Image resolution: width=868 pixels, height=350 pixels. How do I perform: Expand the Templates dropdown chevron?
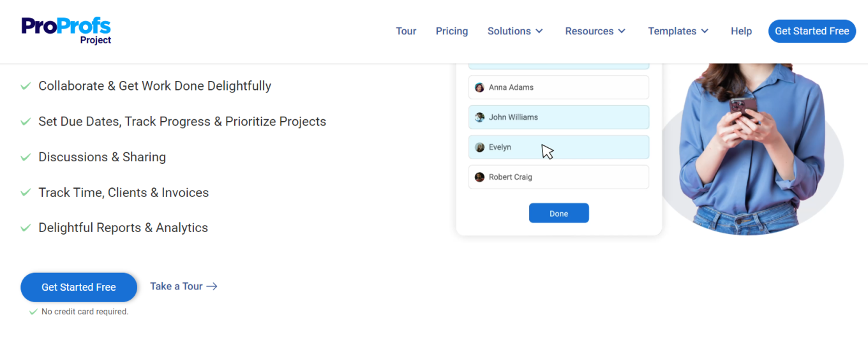tap(705, 31)
